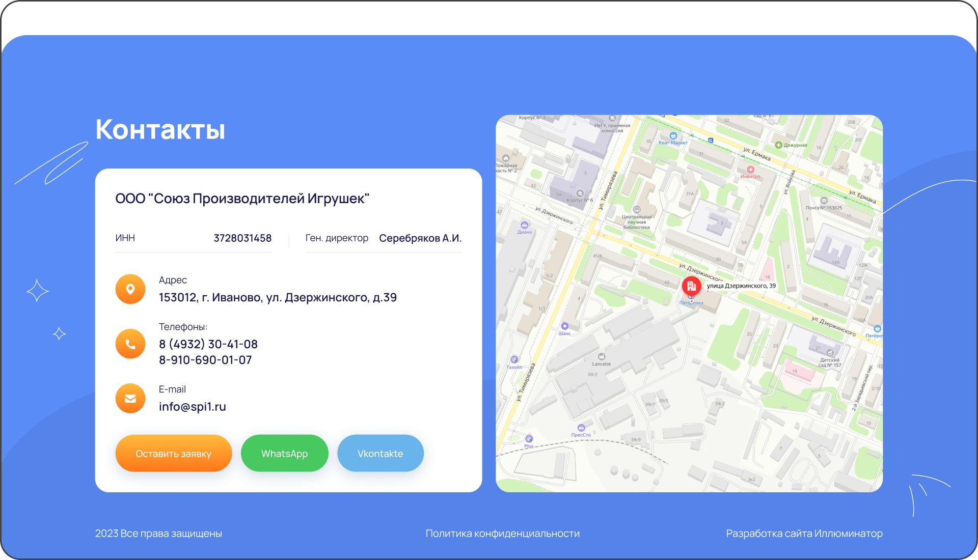Click phone number 8 (4932) 30-41-08

(x=208, y=344)
